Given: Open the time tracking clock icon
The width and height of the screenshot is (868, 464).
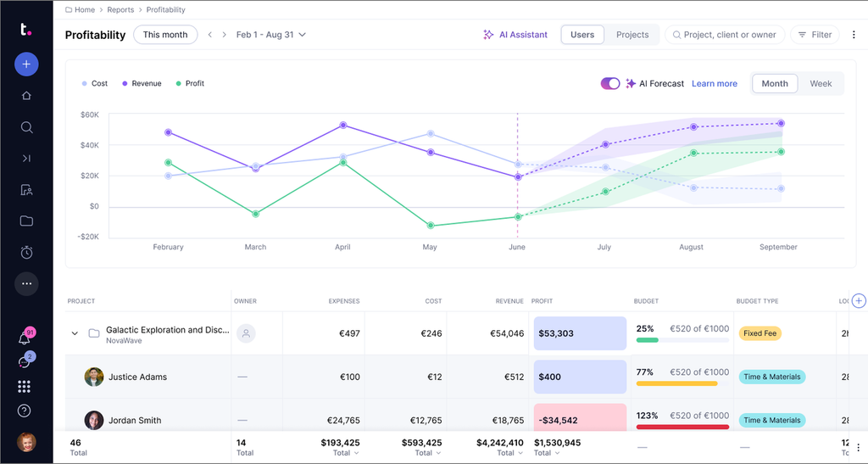Looking at the screenshot, I should [x=26, y=253].
